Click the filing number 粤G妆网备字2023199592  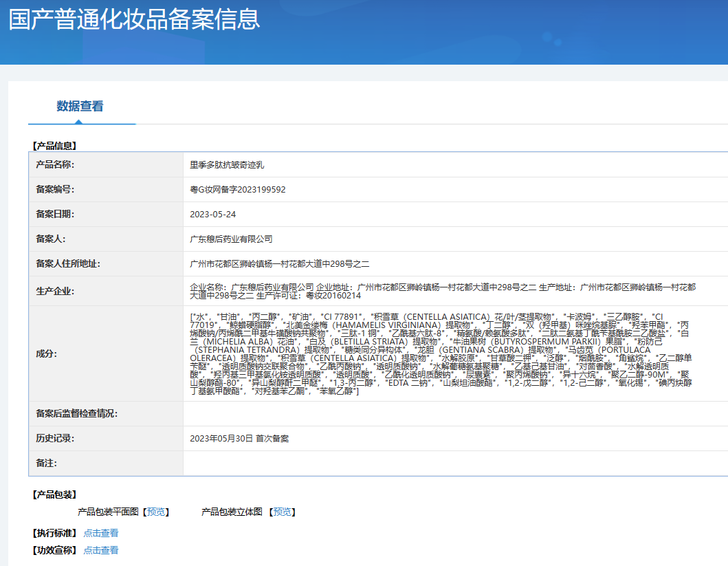[238, 190]
